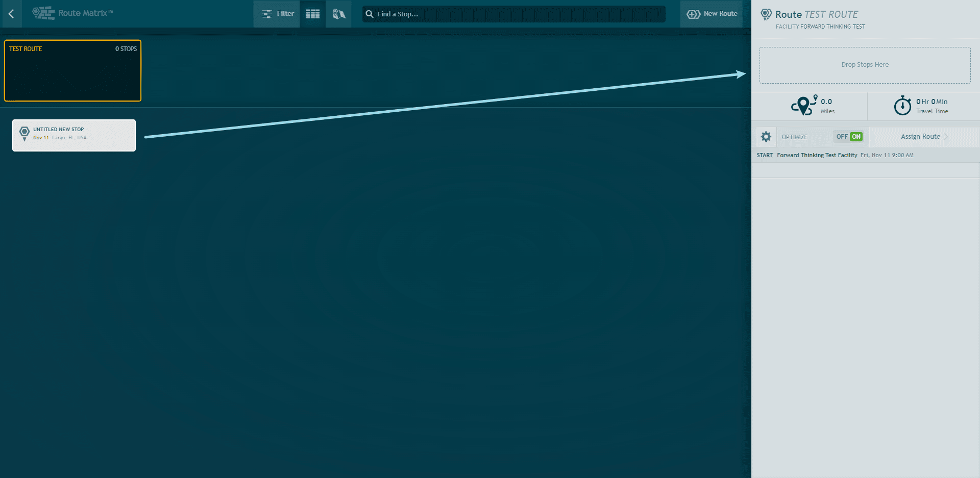
Task: Expand Assign Route with the chevron
Action: 946,137
